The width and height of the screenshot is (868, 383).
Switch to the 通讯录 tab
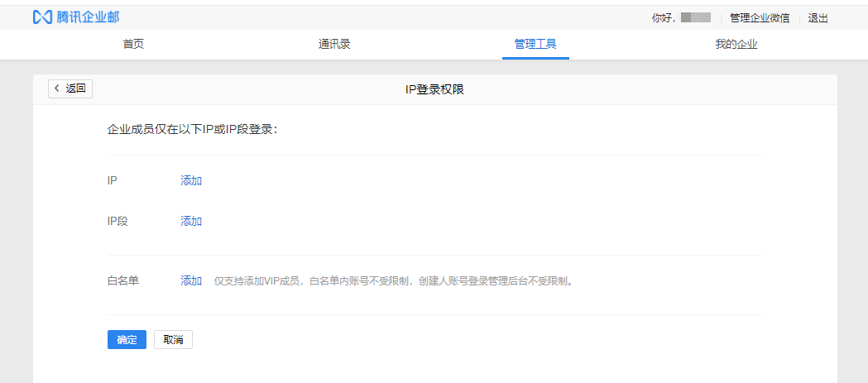click(334, 45)
